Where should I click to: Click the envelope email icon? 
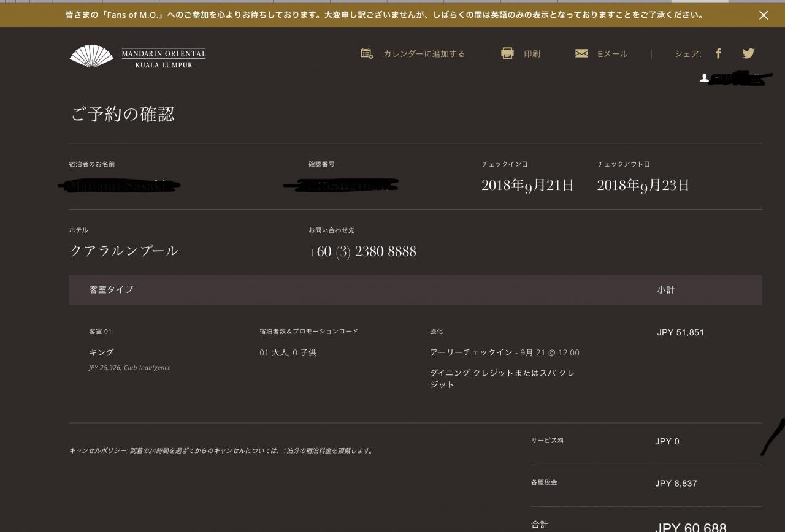tap(581, 53)
